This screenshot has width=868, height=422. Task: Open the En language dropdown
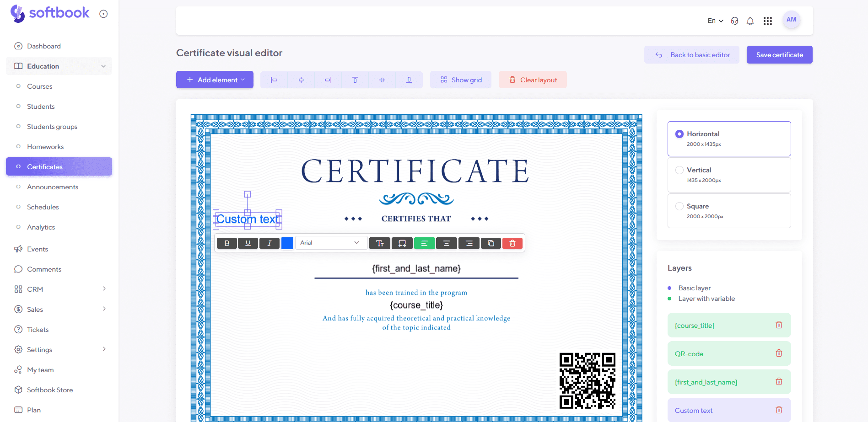(715, 21)
